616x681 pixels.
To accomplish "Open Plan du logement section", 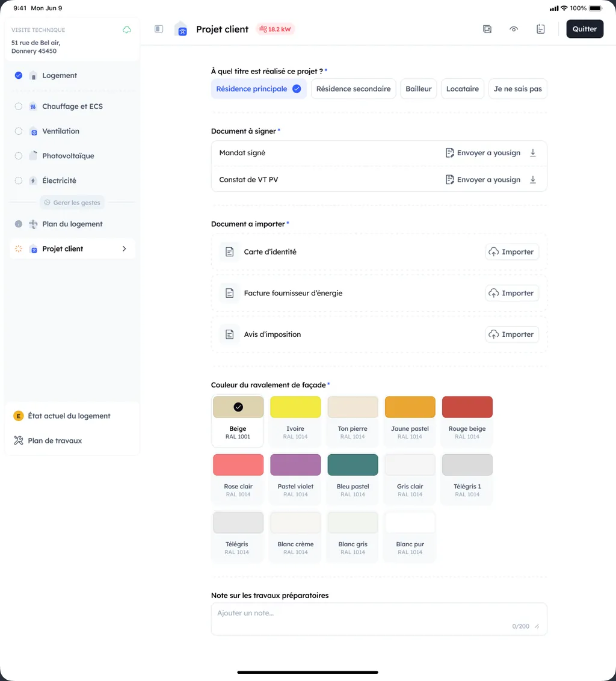I will 72,224.
